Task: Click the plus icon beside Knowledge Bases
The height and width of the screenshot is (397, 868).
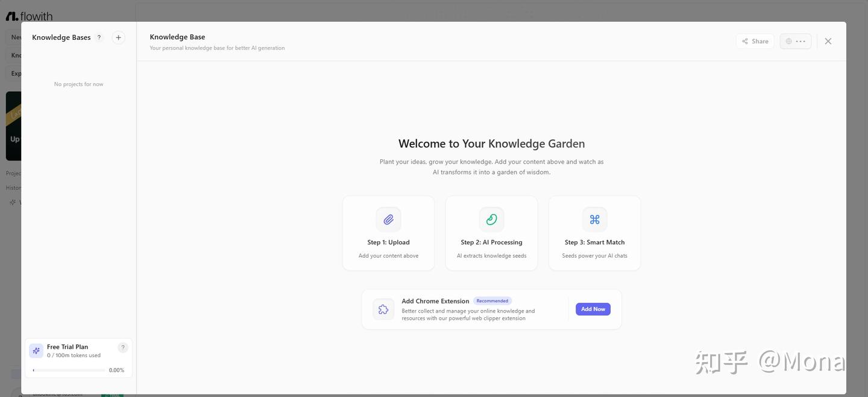Action: (x=119, y=37)
